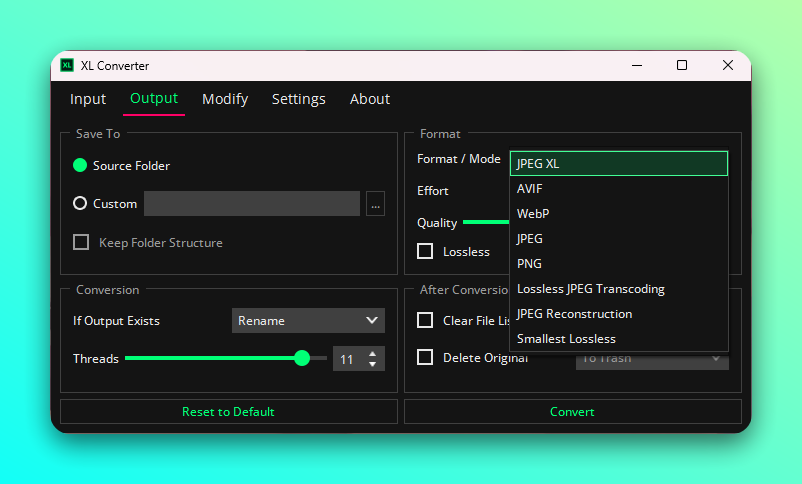Select the Source Folder radio button
This screenshot has height=484, width=802.
point(80,166)
